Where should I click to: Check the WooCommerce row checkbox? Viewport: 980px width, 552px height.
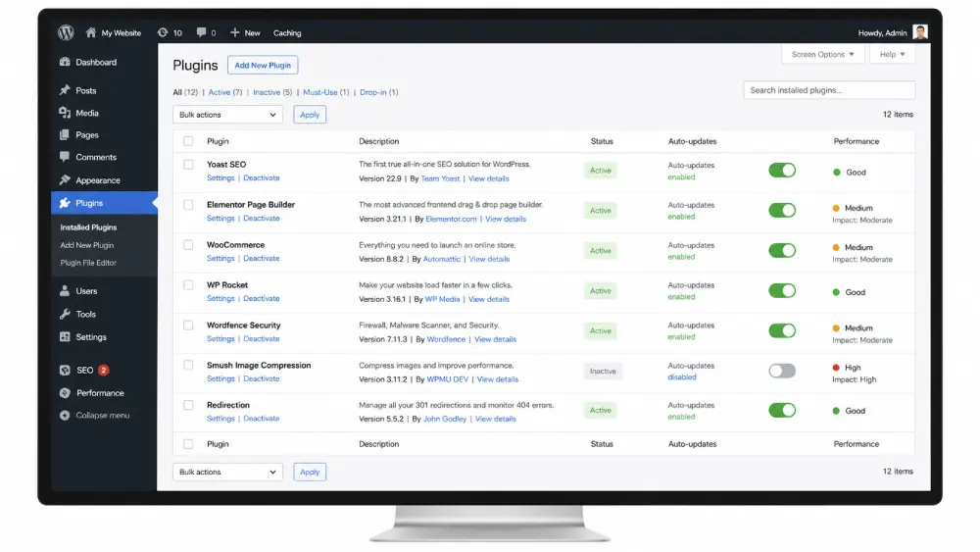coord(188,245)
